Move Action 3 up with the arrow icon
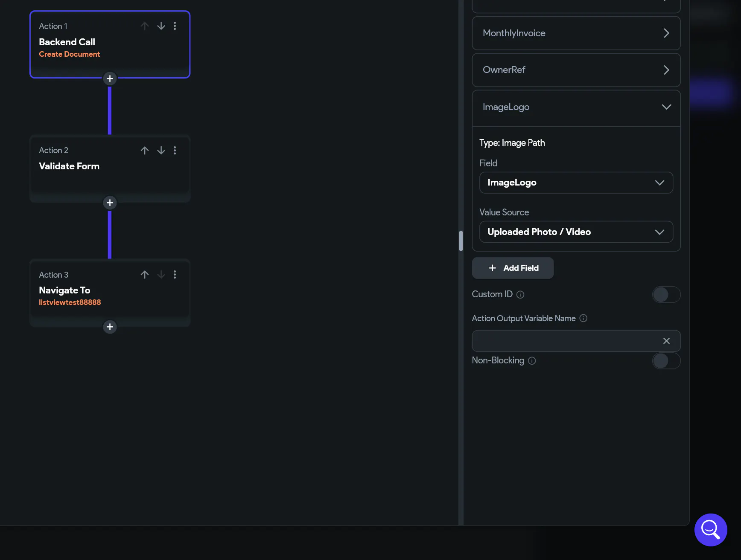 pos(145,275)
